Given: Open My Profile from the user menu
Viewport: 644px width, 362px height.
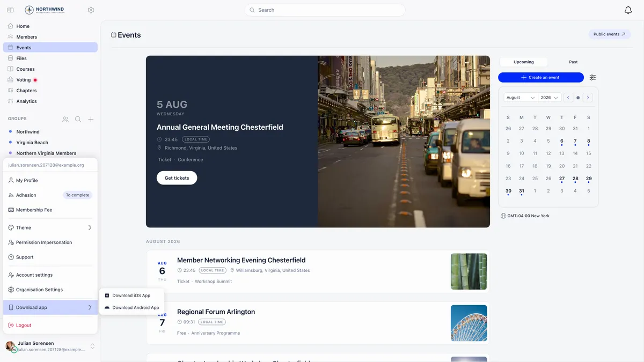Looking at the screenshot, I should 50,180.
